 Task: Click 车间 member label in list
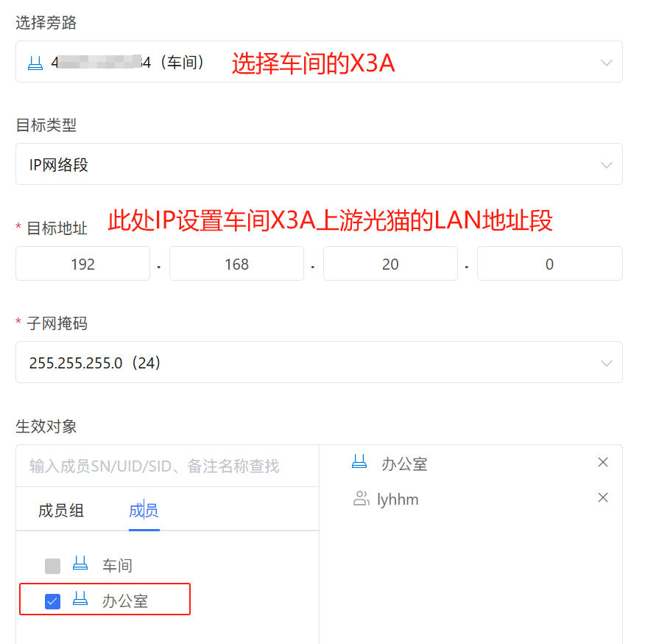tap(117, 566)
